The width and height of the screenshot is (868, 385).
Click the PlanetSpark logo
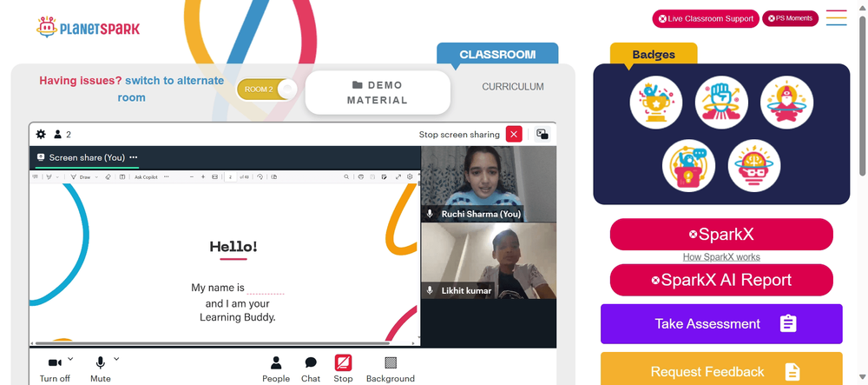coord(88,27)
